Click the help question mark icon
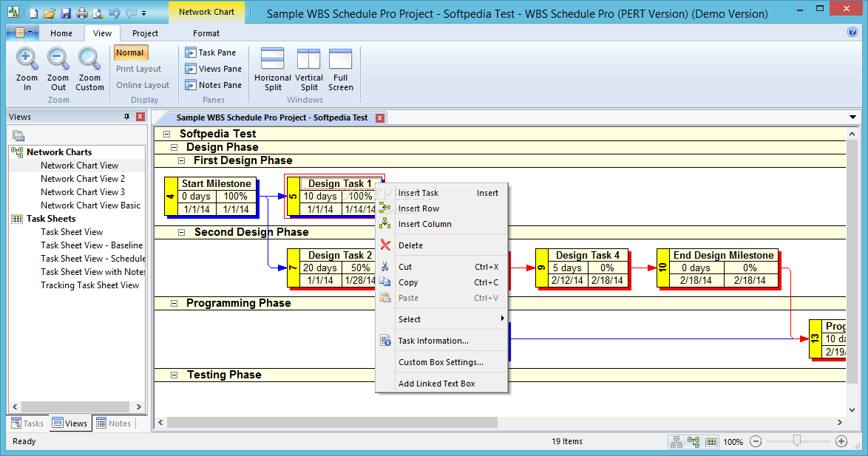The height and width of the screenshot is (456, 868). tap(852, 32)
